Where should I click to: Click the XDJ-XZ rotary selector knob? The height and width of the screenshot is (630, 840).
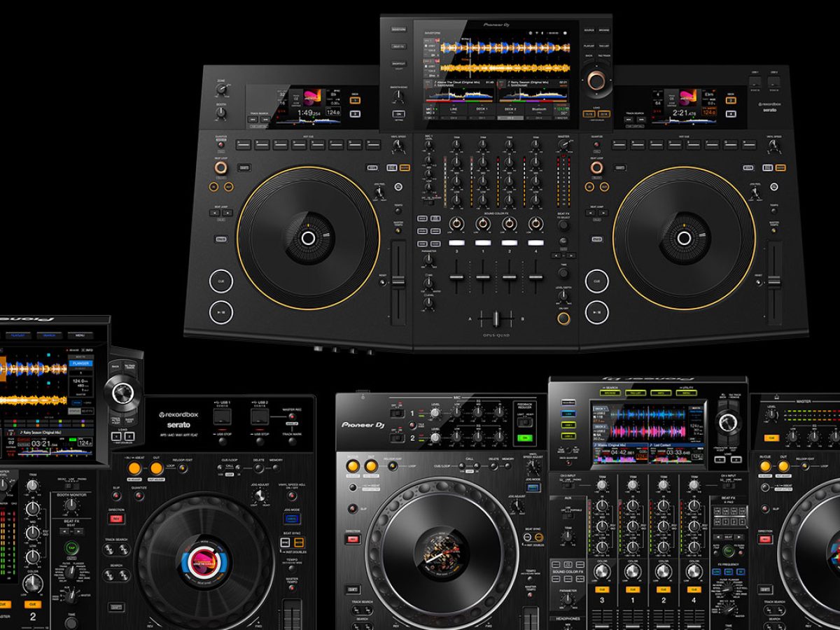click(x=727, y=421)
